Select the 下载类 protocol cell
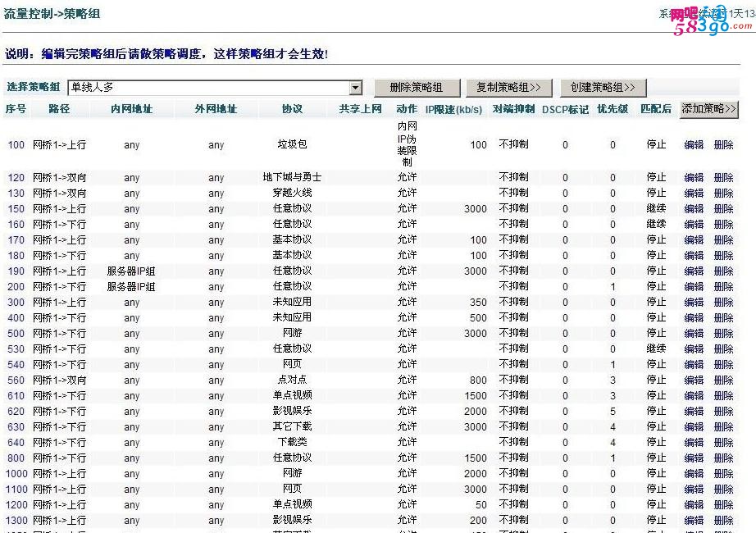 click(x=292, y=442)
